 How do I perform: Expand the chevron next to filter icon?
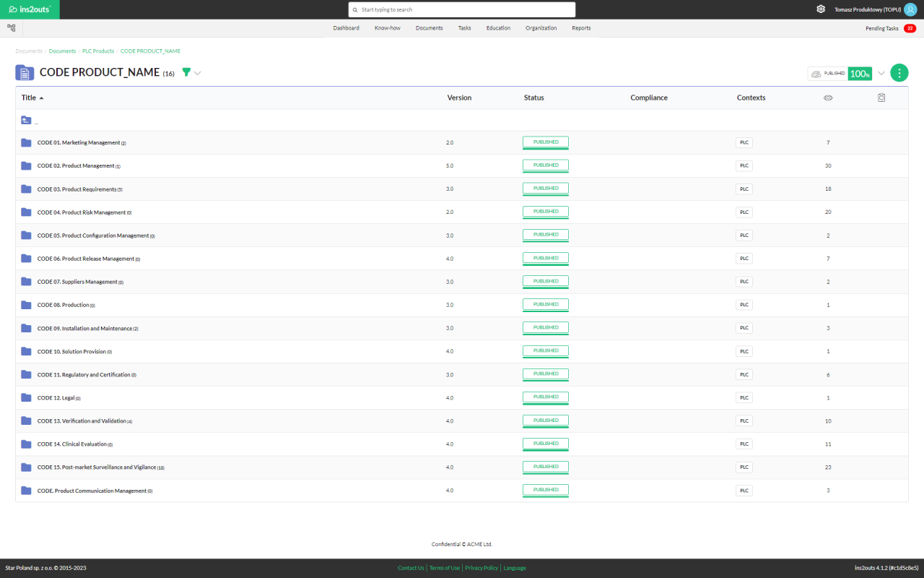[x=198, y=73]
